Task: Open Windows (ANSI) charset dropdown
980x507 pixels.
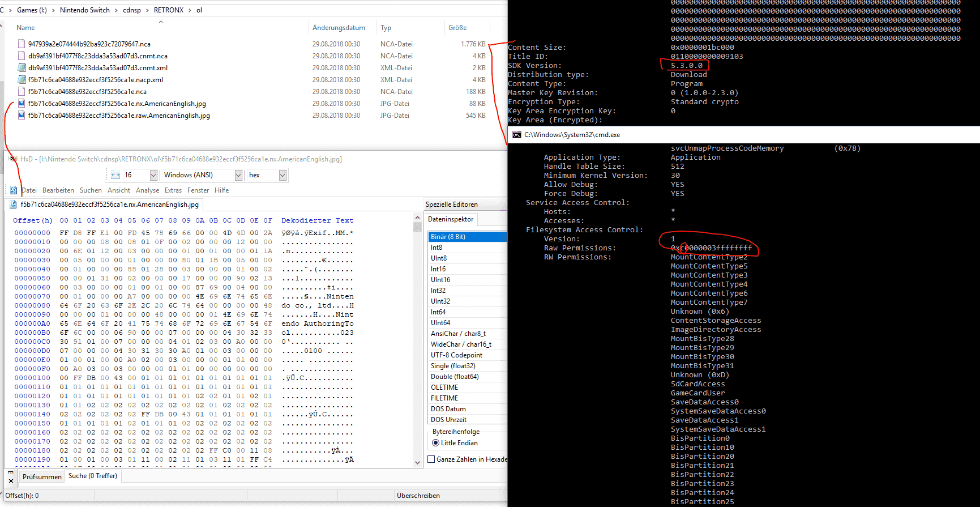Action: (x=238, y=175)
